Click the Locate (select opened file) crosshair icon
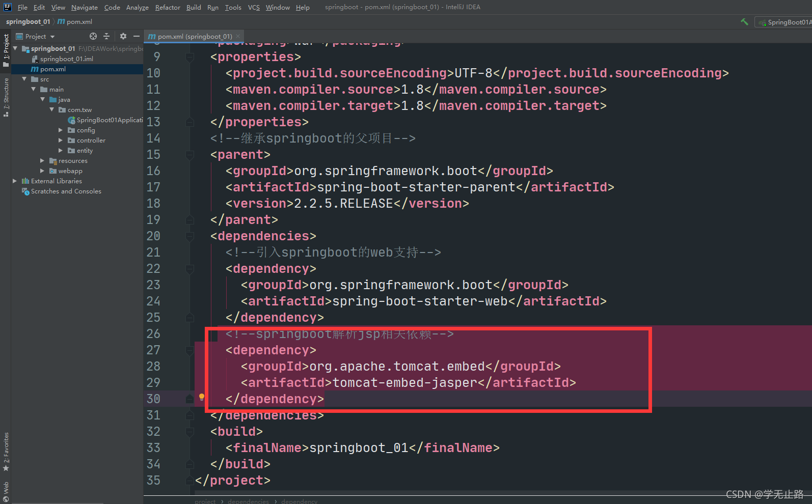812x504 pixels. 93,36
